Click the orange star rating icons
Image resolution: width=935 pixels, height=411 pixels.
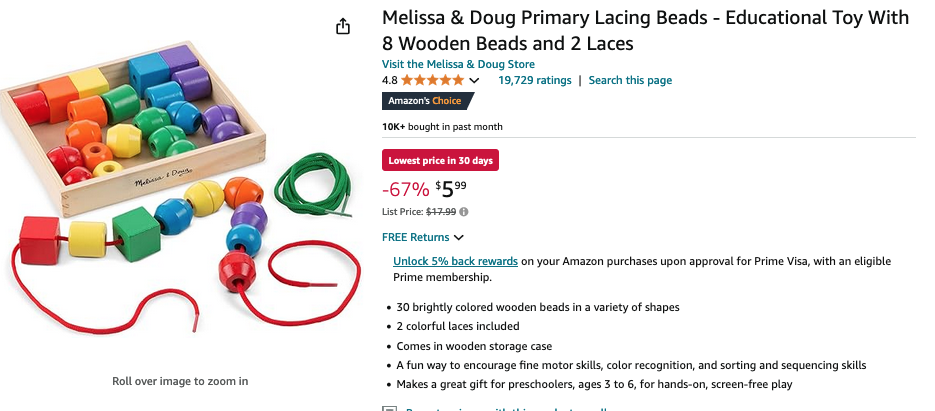(432, 81)
